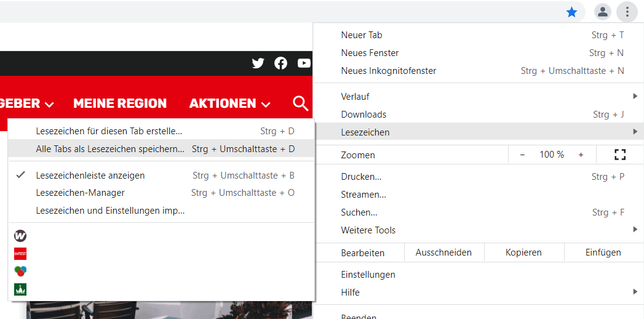The height and width of the screenshot is (319, 644).
Task: Toggle Lesezeichenleiste anzeigen checkmark option
Action: pyautogui.click(x=162, y=176)
